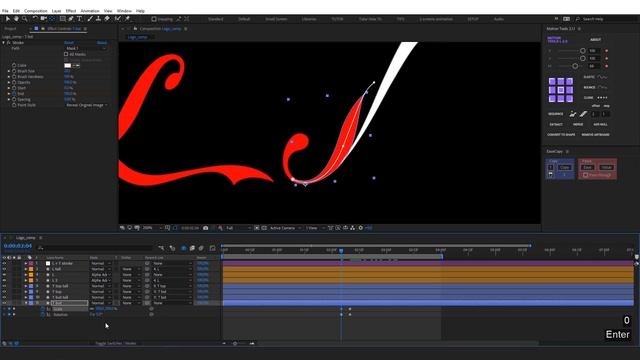Expand the Brush Hardness property triangle
This screenshot has height=360, width=640.
pyautogui.click(x=9, y=77)
